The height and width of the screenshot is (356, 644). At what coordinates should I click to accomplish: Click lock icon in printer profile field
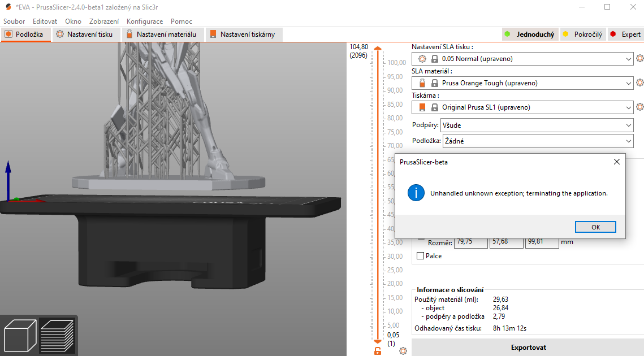[x=435, y=107]
